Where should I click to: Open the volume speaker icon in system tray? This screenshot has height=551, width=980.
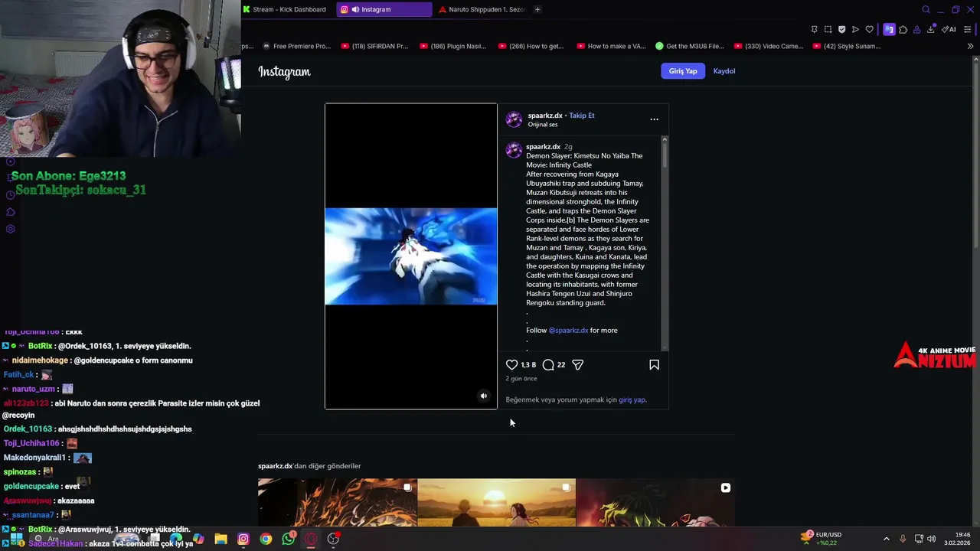(x=932, y=539)
